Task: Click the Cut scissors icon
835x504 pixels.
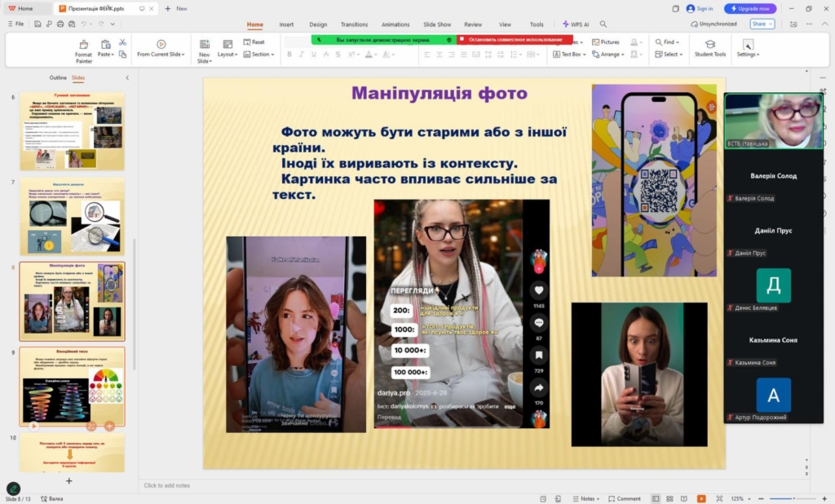Action: coord(122,42)
